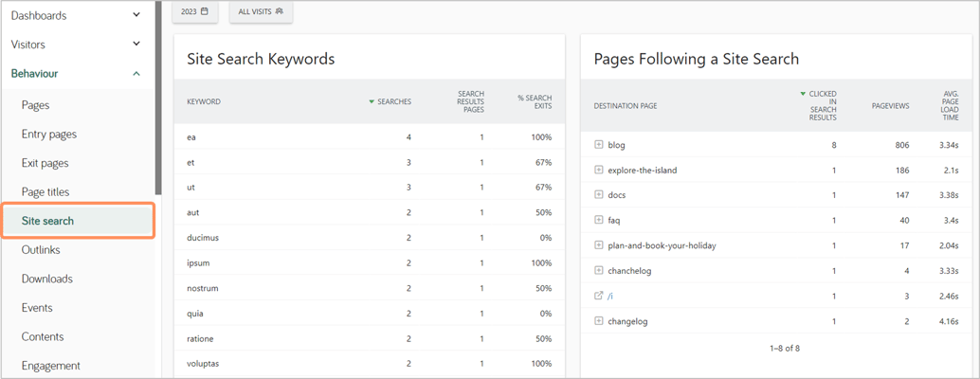
Task: Sort by % Search Exits column header
Action: click(x=535, y=101)
